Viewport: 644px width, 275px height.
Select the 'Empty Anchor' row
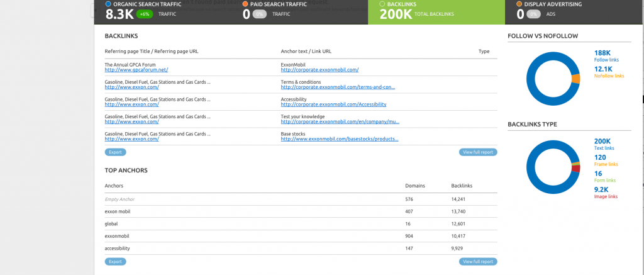pyautogui.click(x=301, y=199)
